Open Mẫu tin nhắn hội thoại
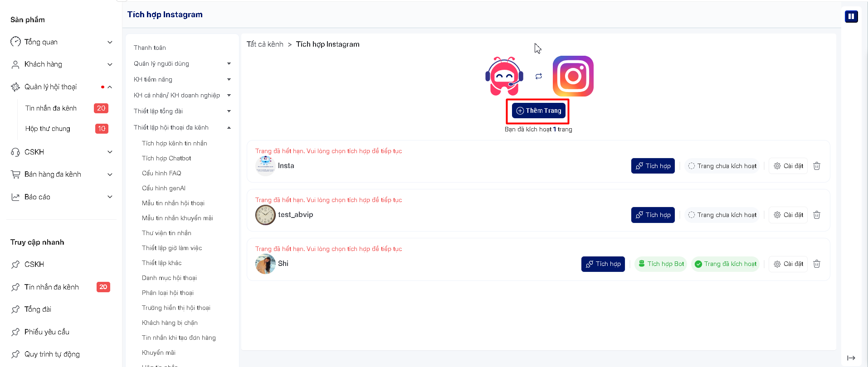Screen dimensions: 868x367 (173, 203)
